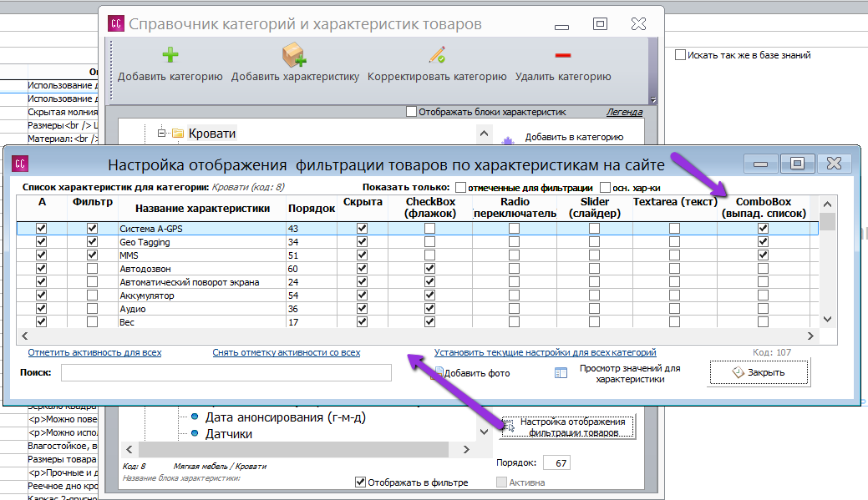Enable 'осн. хар-ки' checkbox
The width and height of the screenshot is (868, 500).
coord(605,188)
